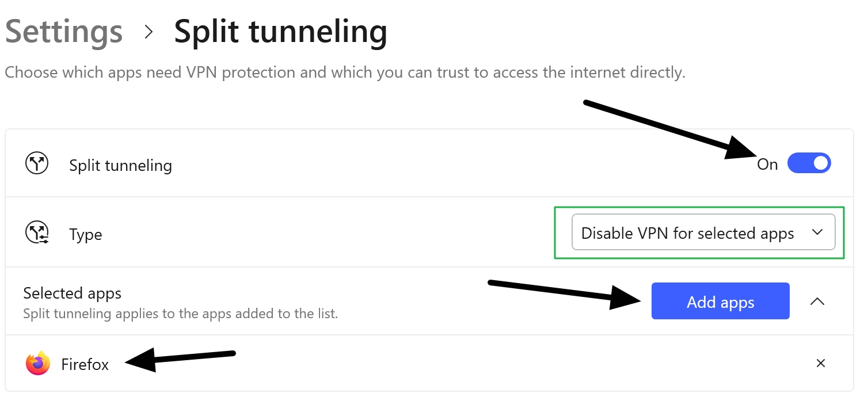Click the down arrow of the Type dropdown

click(x=817, y=232)
